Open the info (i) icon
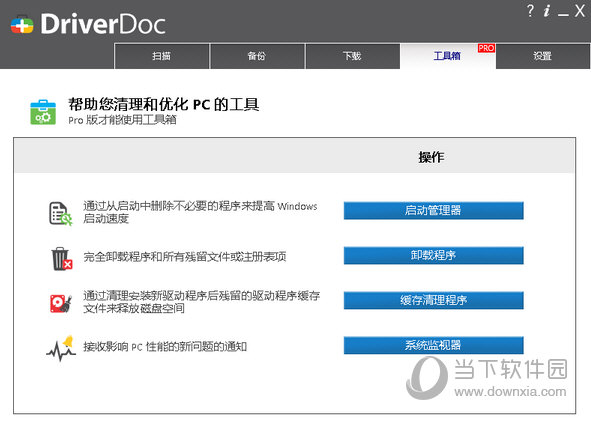 click(547, 11)
